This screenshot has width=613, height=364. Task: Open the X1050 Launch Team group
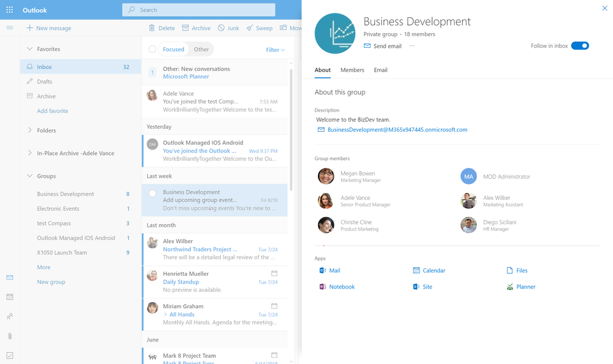tap(80, 252)
